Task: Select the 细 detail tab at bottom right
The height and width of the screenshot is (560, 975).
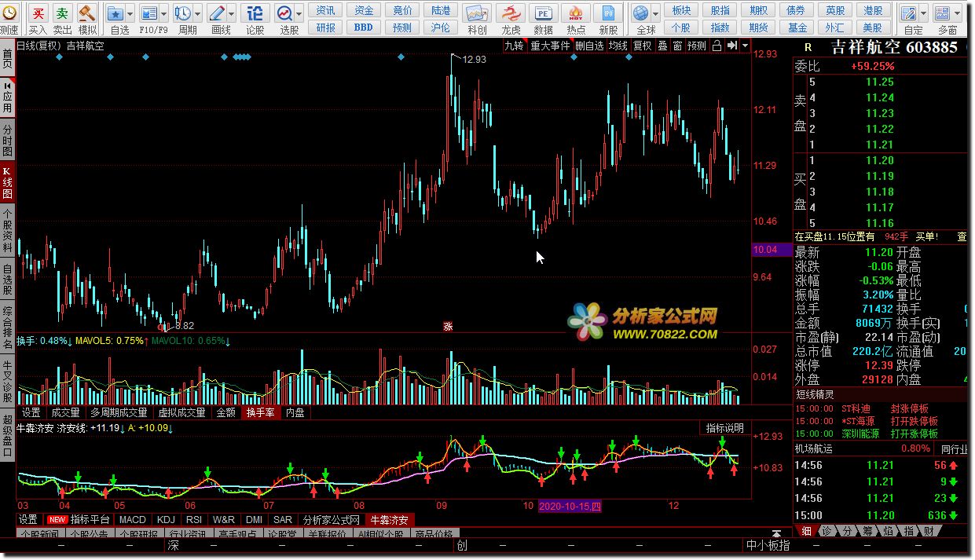Action: point(806,532)
